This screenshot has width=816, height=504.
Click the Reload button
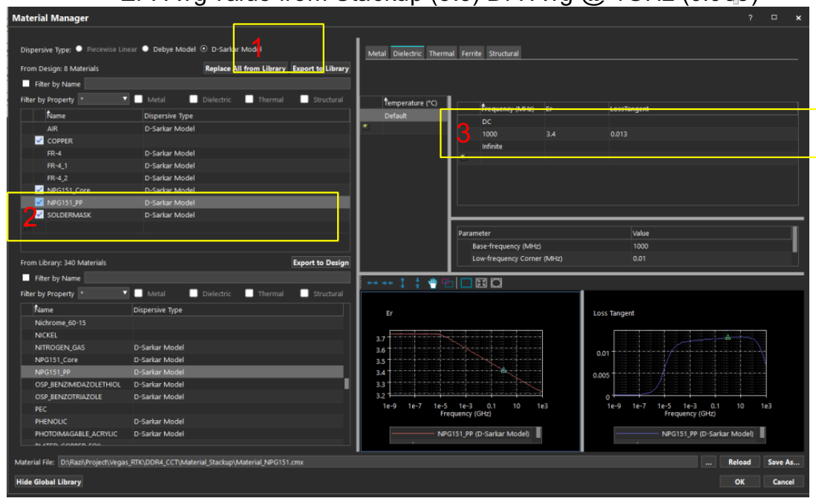(740, 462)
